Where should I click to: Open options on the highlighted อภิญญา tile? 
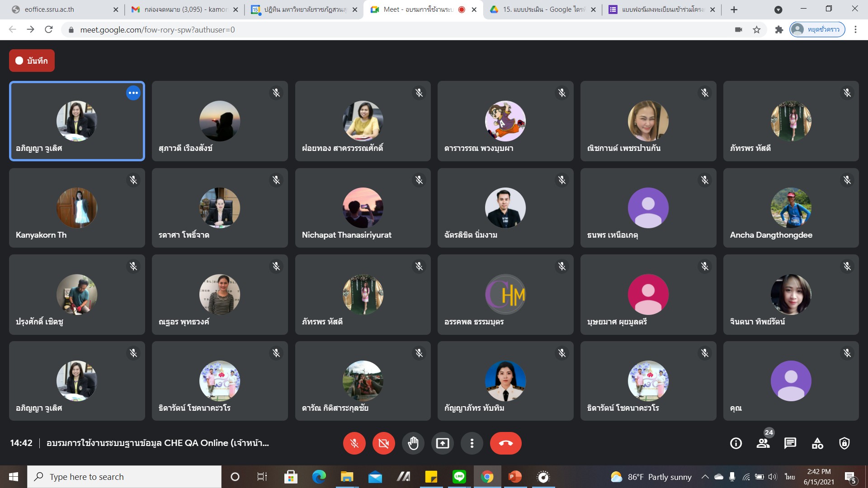[133, 93]
